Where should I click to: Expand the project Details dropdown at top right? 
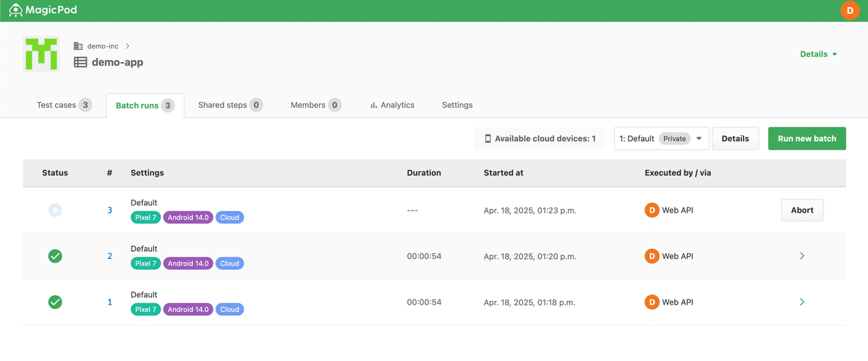818,54
